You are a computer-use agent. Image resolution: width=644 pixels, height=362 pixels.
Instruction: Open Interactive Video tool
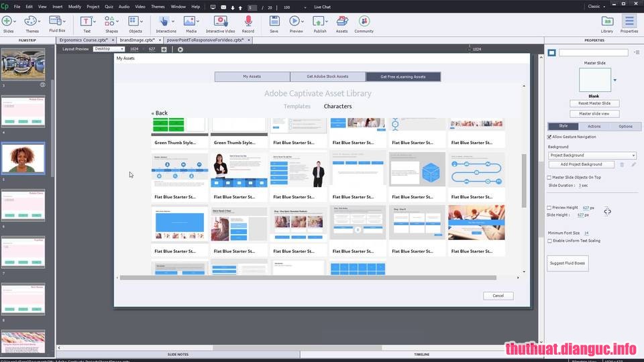[220, 21]
